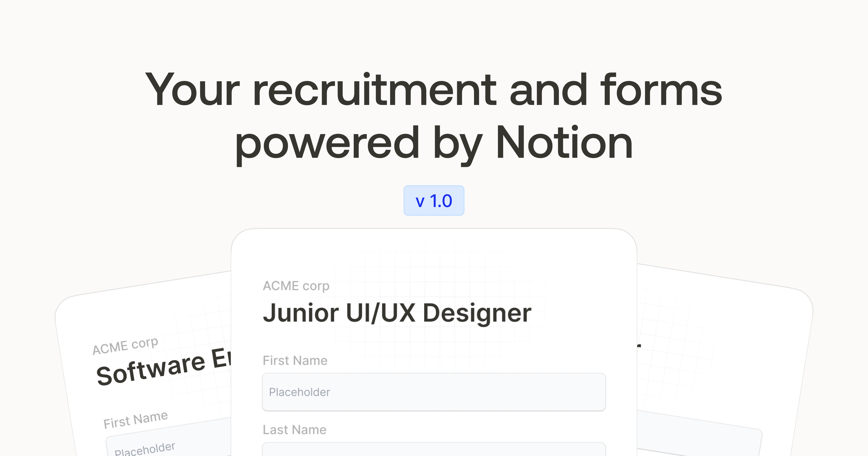
Task: Click the Junior UI/UX Designer form title
Action: 398,313
